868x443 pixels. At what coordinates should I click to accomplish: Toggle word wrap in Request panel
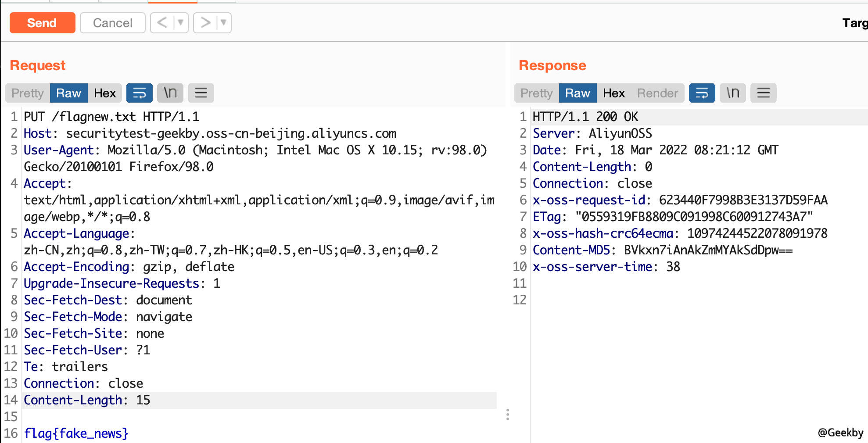pos(139,93)
